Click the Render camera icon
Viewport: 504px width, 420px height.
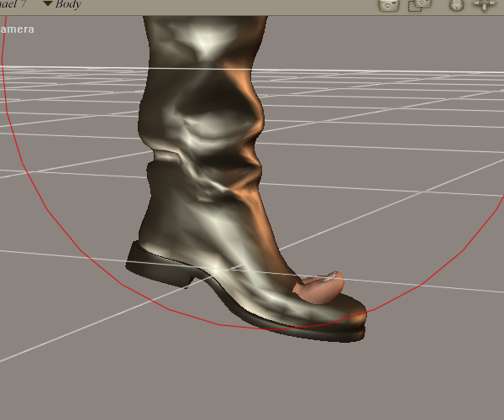coord(388,5)
